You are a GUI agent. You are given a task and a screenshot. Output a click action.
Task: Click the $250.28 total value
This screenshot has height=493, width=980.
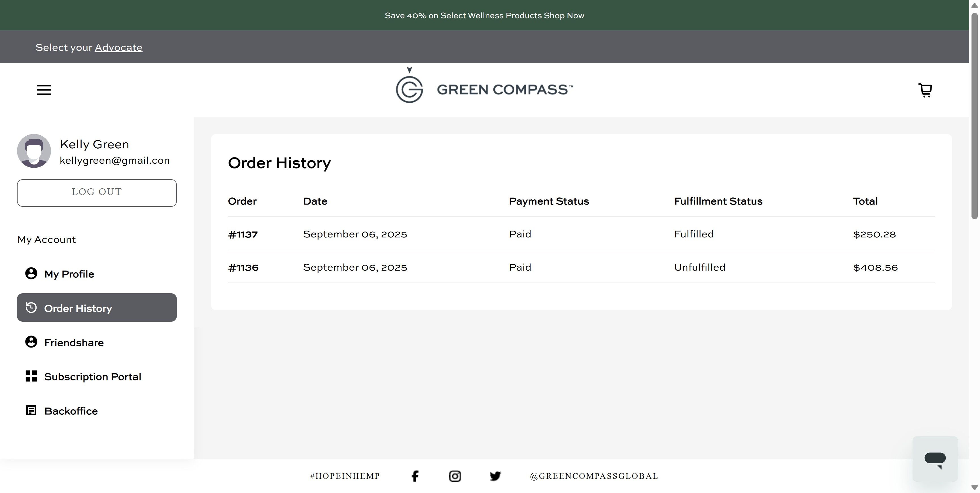click(875, 234)
